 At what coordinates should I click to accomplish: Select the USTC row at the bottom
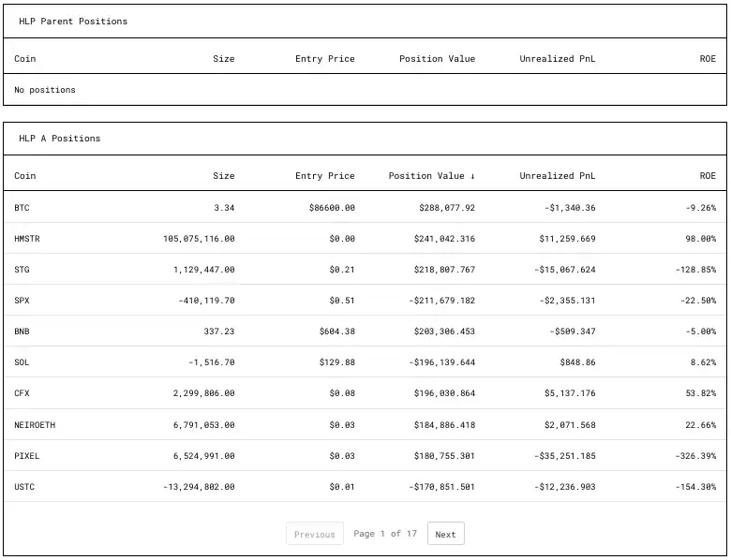[24, 487]
